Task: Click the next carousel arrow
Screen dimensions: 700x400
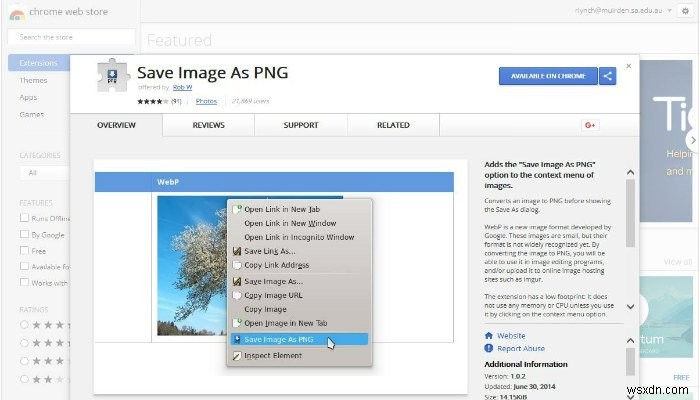Action: click(x=692, y=140)
